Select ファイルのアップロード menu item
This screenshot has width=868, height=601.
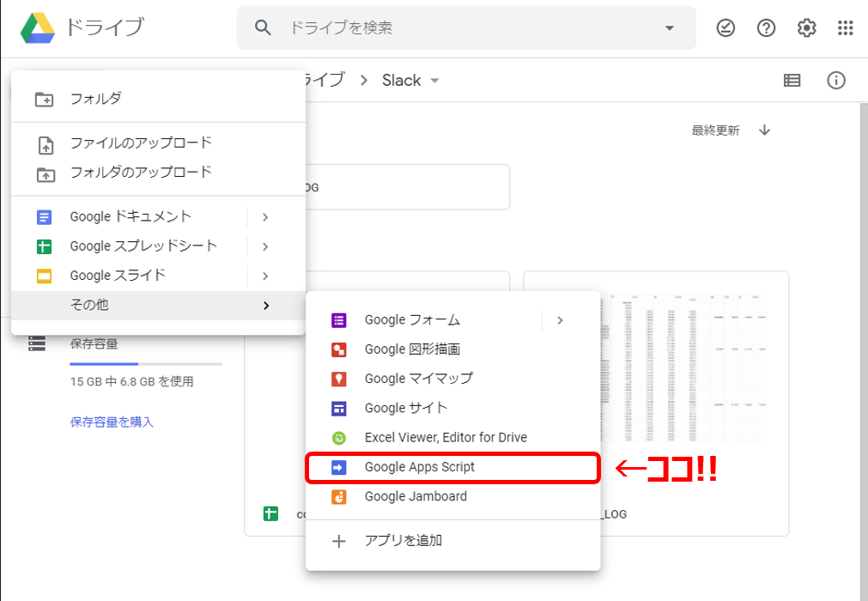(x=158, y=143)
